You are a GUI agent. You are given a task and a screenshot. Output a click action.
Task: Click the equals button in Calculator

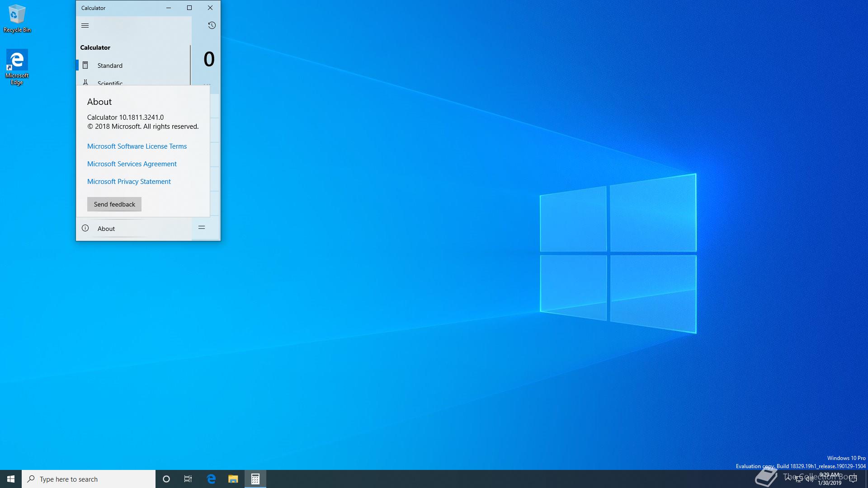coord(202,228)
